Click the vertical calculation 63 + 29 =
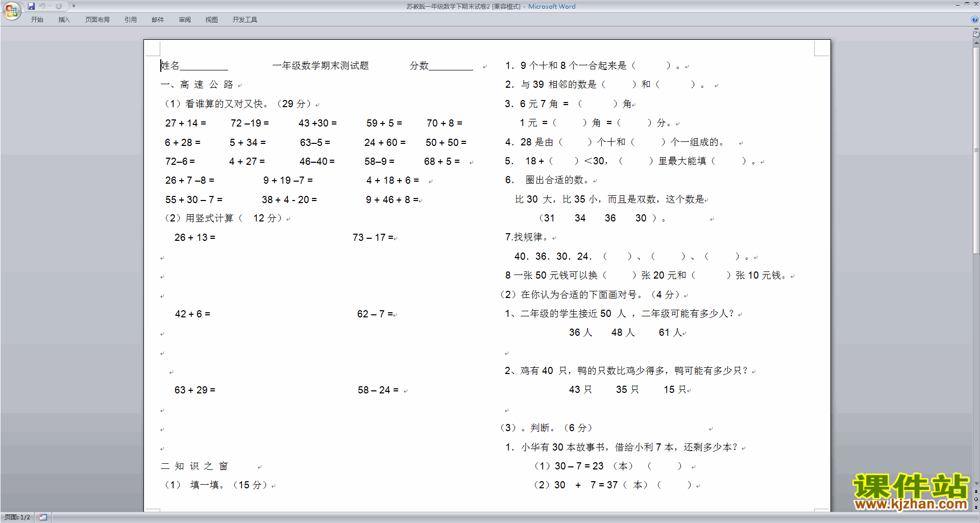This screenshot has width=980, height=523. click(195, 390)
